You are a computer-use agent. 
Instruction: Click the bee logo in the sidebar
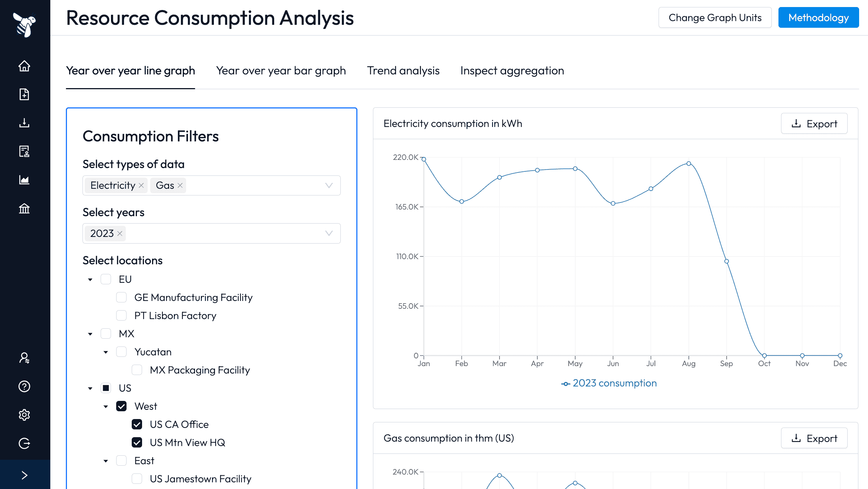coord(24,24)
